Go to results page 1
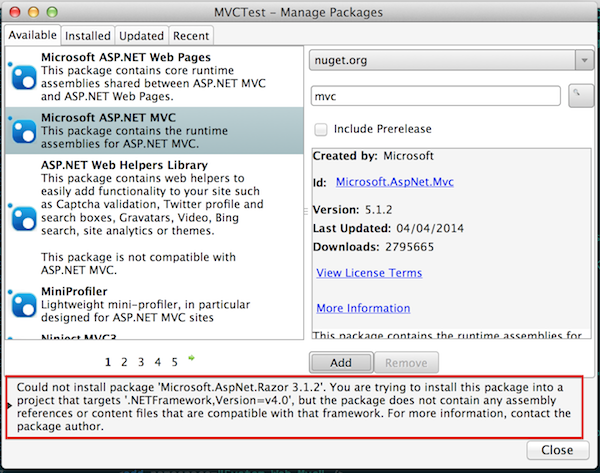600x473 pixels. 108,362
